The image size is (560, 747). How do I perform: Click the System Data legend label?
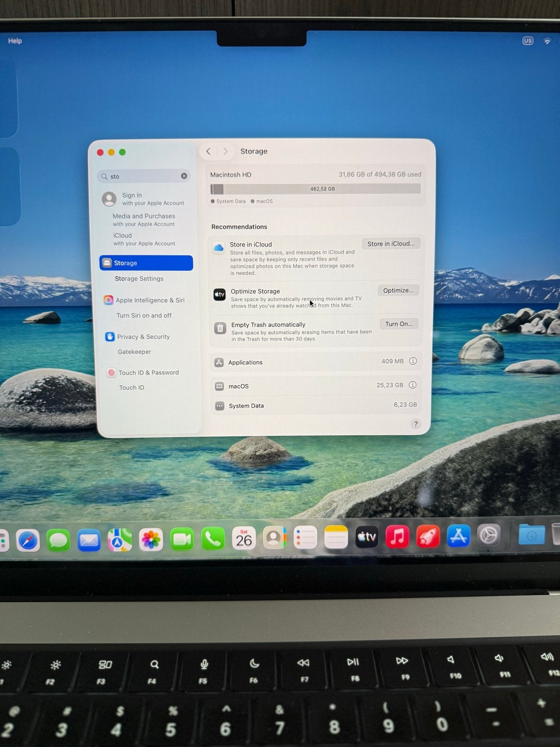(x=231, y=201)
